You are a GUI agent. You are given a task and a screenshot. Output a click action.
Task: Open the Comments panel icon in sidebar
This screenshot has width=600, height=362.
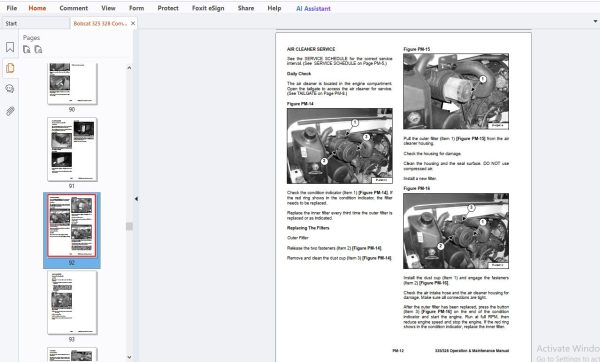point(10,89)
